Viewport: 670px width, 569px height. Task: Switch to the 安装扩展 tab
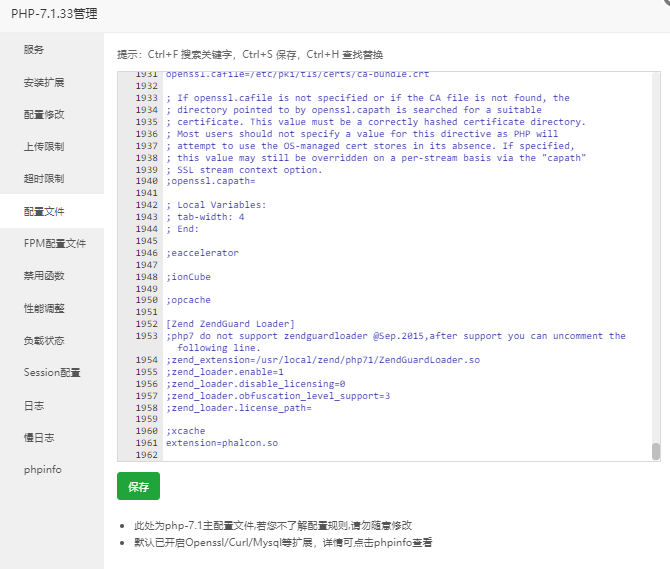click(x=44, y=82)
